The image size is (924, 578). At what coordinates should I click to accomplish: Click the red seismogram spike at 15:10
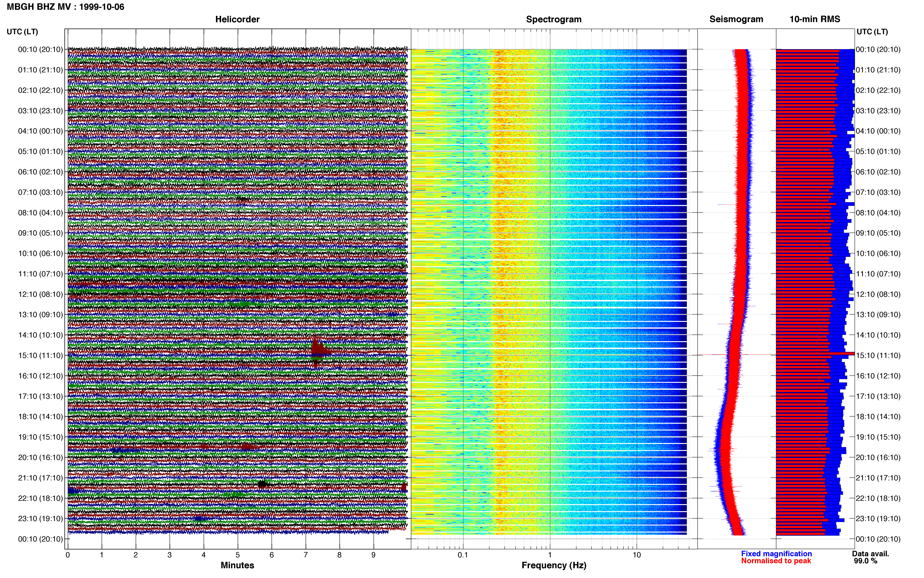tap(737, 354)
